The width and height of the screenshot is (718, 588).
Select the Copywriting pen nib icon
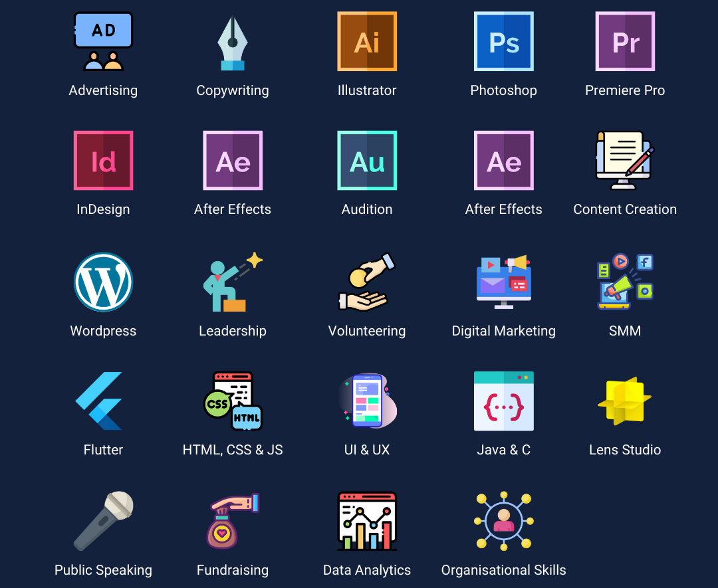(233, 43)
